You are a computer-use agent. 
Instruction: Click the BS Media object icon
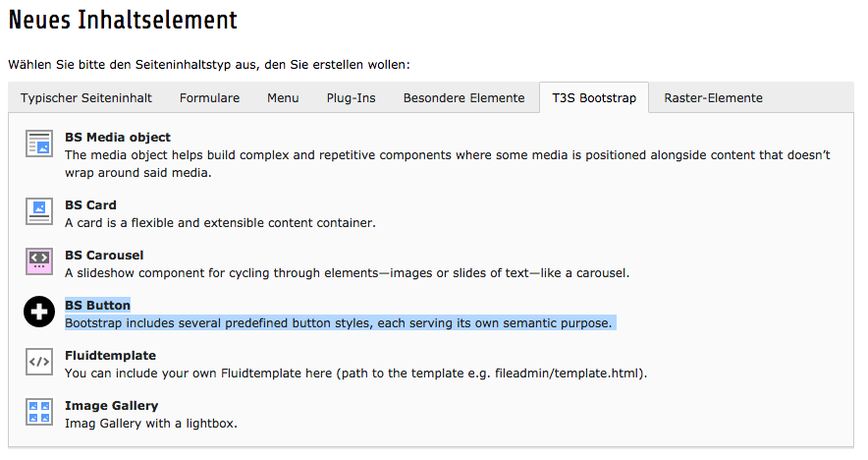[39, 144]
